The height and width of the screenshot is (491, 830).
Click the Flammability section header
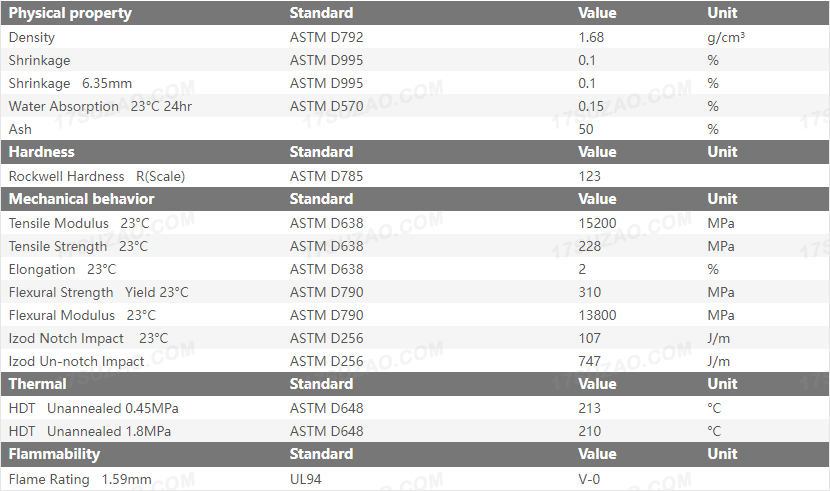tap(54, 454)
